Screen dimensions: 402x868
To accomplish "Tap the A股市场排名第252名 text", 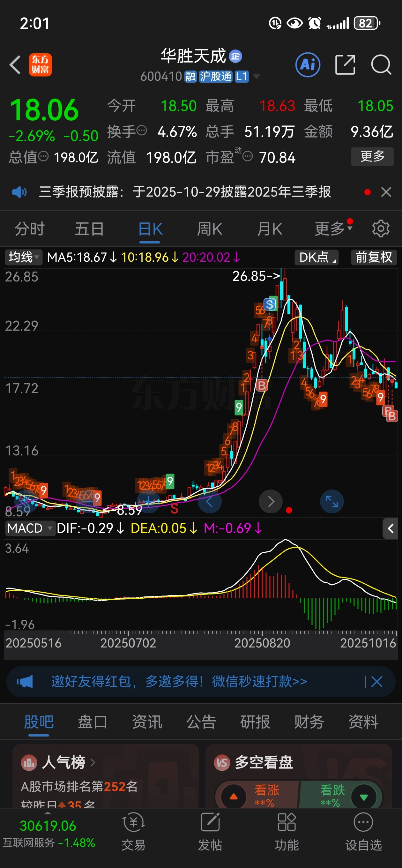I will coord(79,786).
